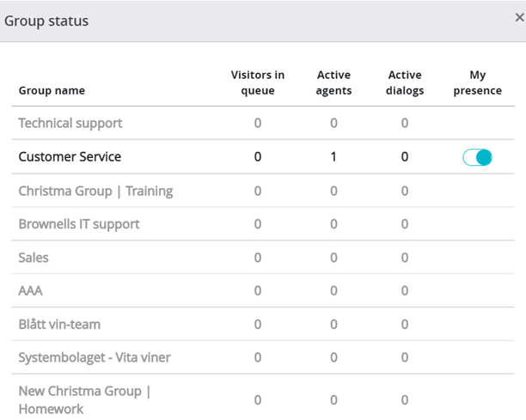The image size is (526, 420).
Task: Select the Sales group
Action: 34,258
